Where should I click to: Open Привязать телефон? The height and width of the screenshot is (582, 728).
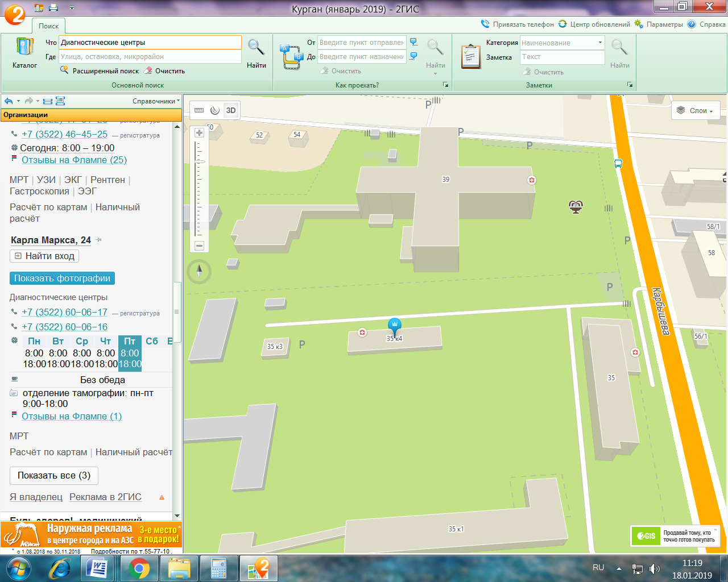(x=518, y=24)
